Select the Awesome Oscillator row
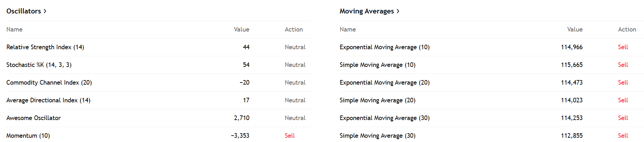 pos(159,118)
